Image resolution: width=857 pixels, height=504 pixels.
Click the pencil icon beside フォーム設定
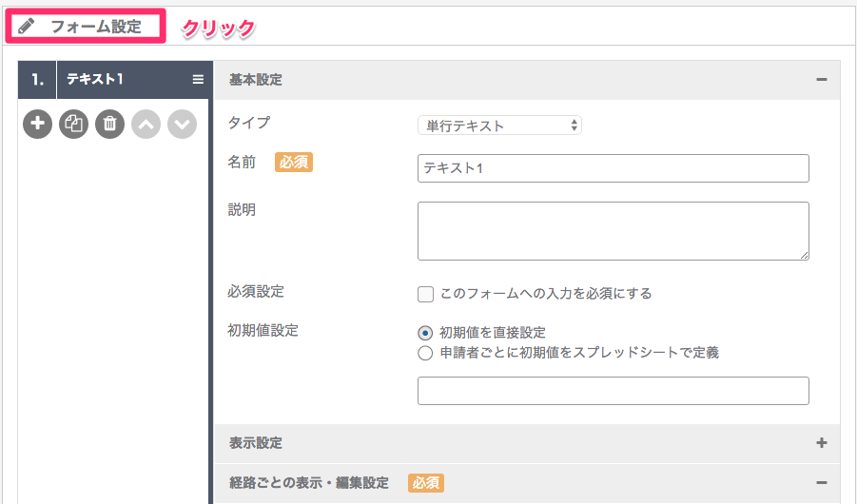(26, 27)
